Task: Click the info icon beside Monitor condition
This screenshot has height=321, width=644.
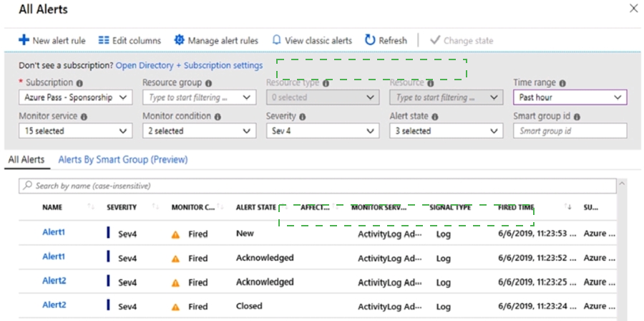Action: click(x=218, y=117)
